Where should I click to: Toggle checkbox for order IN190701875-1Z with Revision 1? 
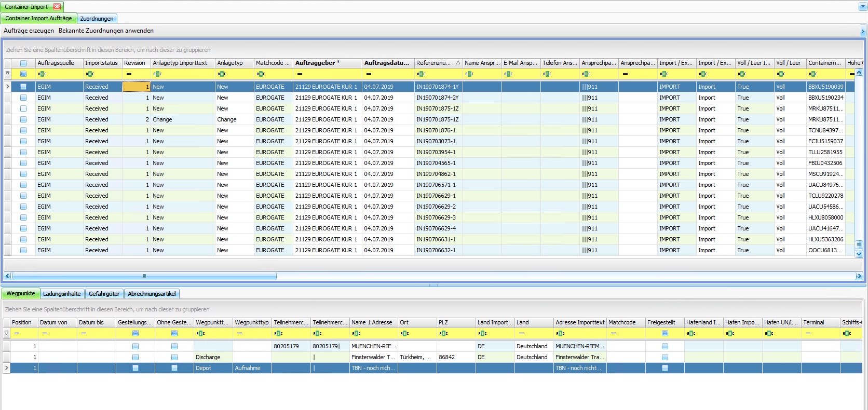23,108
